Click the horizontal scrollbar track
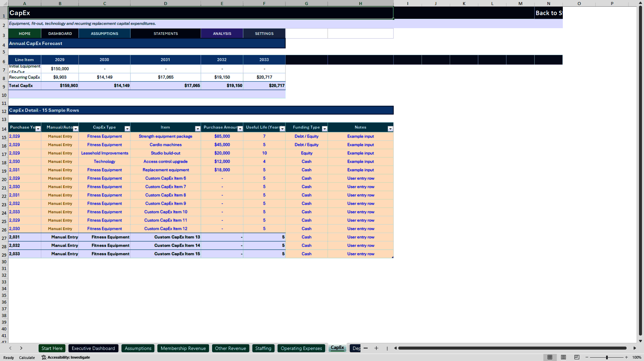Screen dimensions: 644x361 click(512, 348)
